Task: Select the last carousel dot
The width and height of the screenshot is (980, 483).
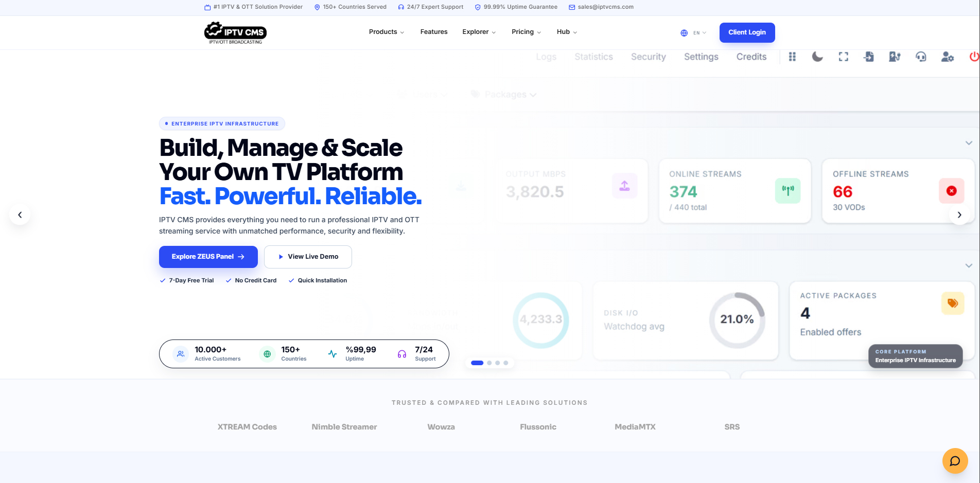Action: [x=506, y=363]
